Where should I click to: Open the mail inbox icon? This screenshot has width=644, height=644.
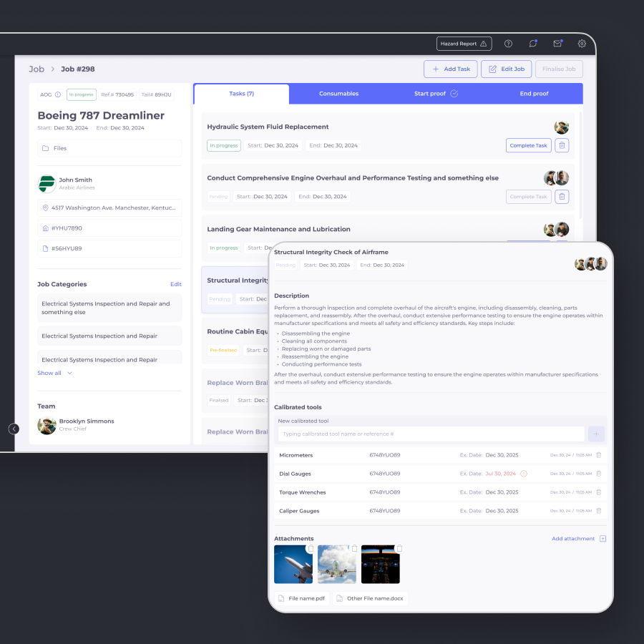tap(557, 44)
